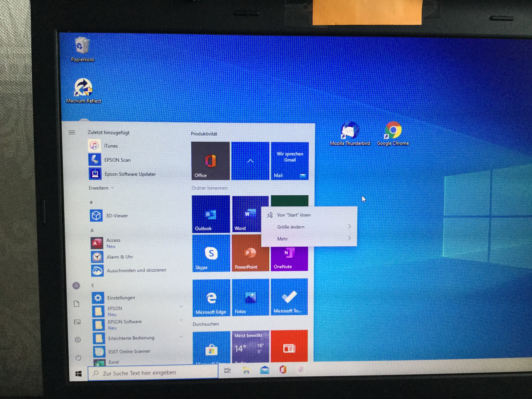This screenshot has height=399, width=532.
Task: Click the Windows Start button
Action: tap(78, 374)
